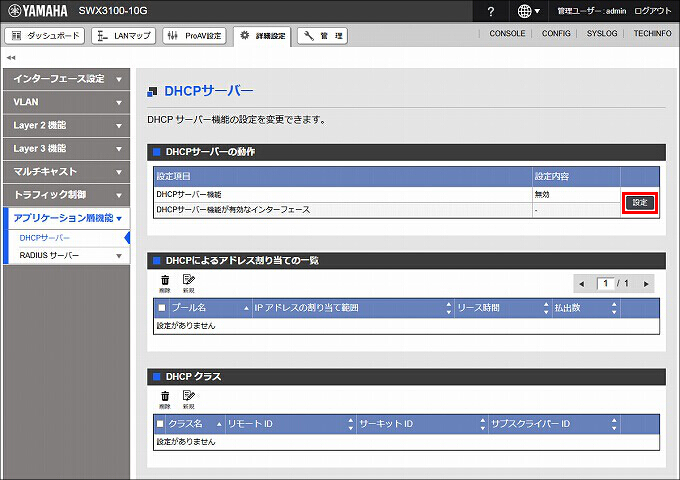Go to previous page arrow
The width and height of the screenshot is (680, 480).
(582, 284)
